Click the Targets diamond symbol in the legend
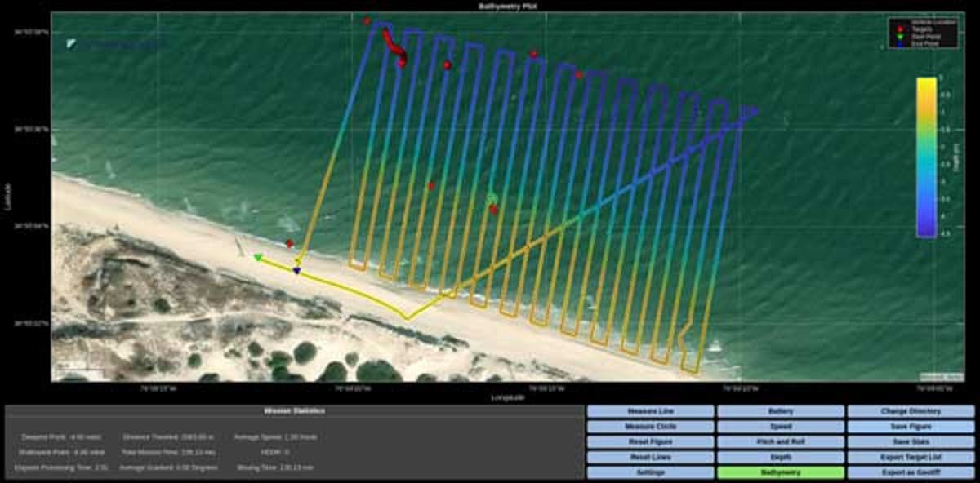 click(x=900, y=29)
